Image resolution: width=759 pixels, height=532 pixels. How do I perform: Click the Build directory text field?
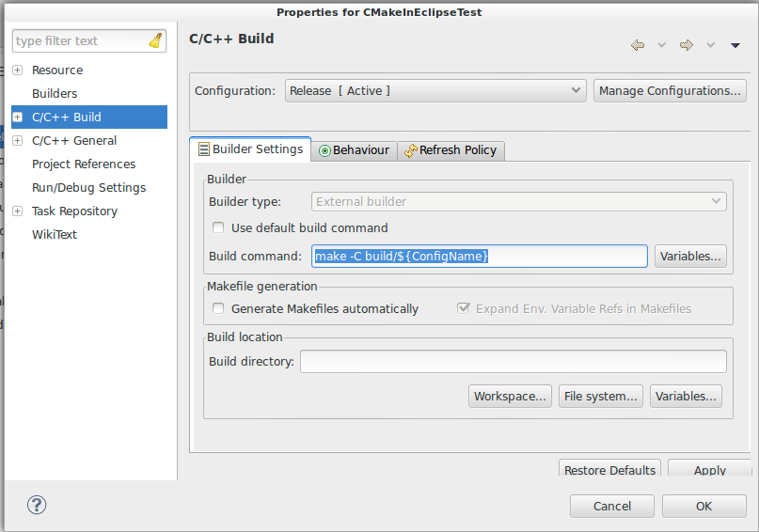(513, 362)
